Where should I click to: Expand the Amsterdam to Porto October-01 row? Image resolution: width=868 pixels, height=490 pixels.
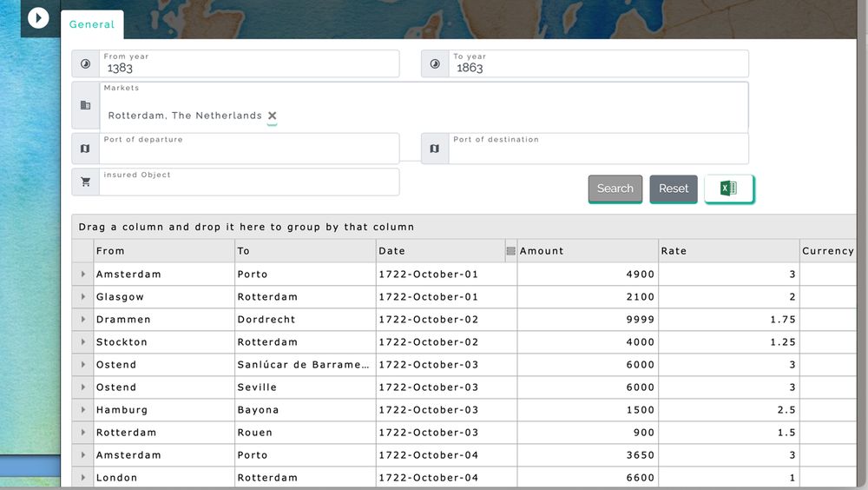[x=83, y=274]
